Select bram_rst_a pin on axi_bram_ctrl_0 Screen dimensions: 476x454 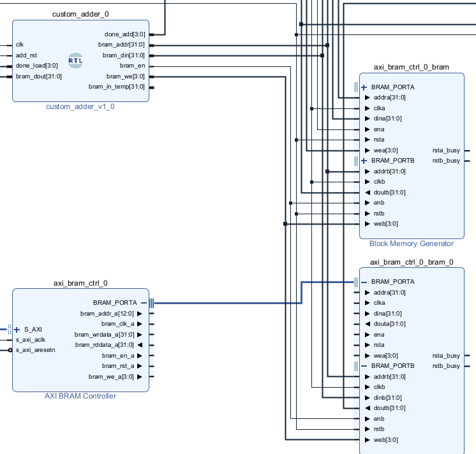[118, 366]
